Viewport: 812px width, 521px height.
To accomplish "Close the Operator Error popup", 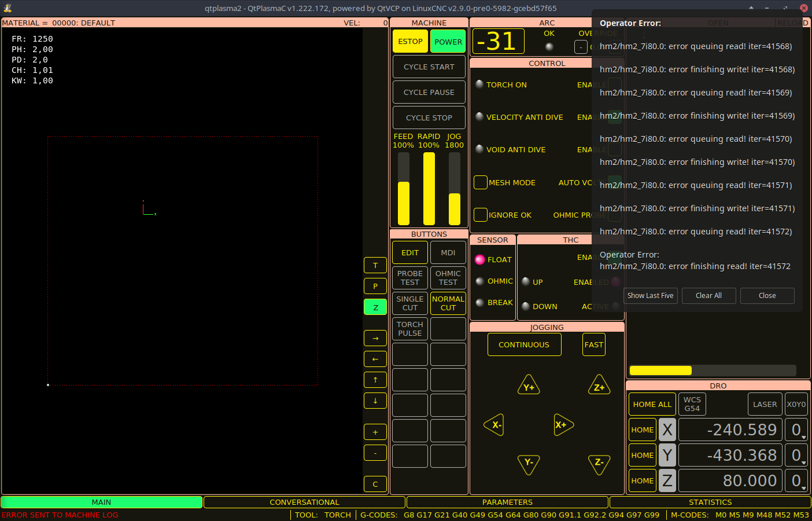I will (x=767, y=295).
